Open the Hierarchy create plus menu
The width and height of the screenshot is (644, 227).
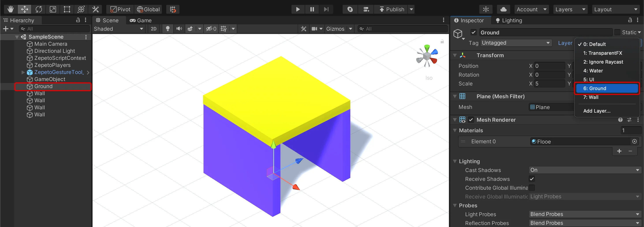(x=8, y=29)
